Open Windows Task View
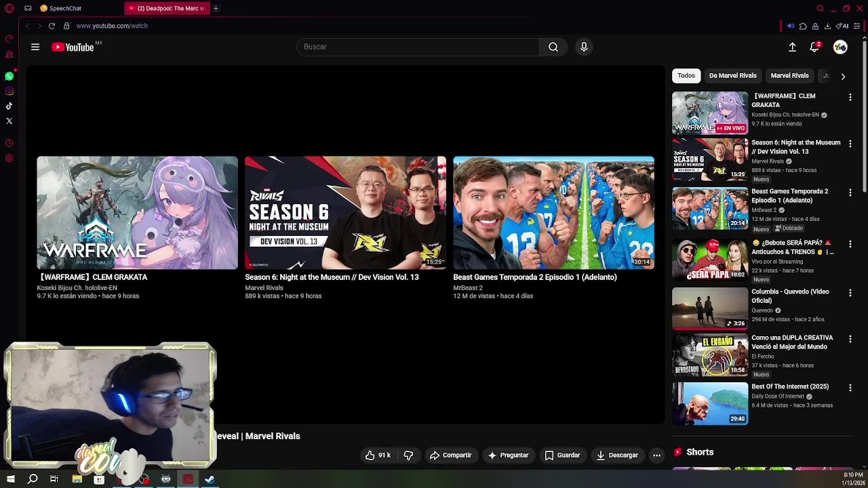This screenshot has width=868, height=488. coord(54,479)
